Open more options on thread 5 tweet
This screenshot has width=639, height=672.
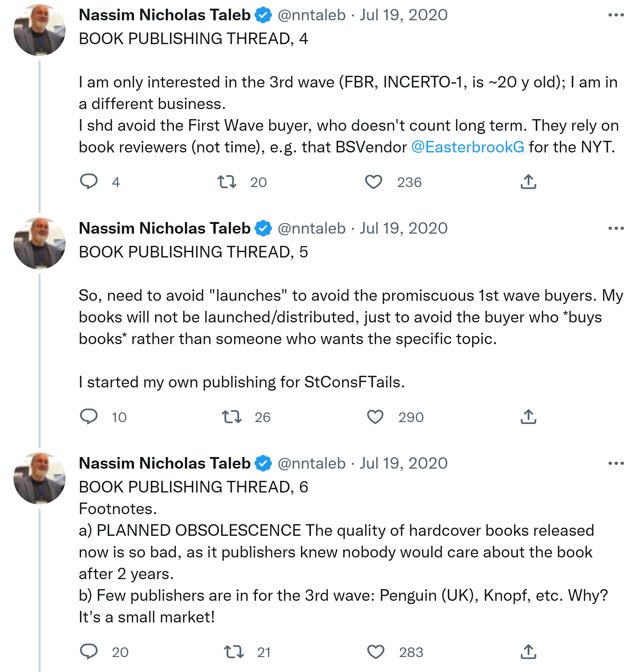616,229
